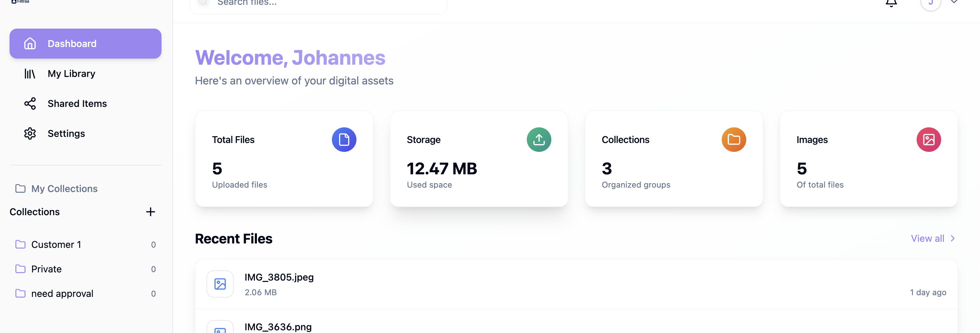
Task: Click the Dashboard home icon
Action: 30,43
